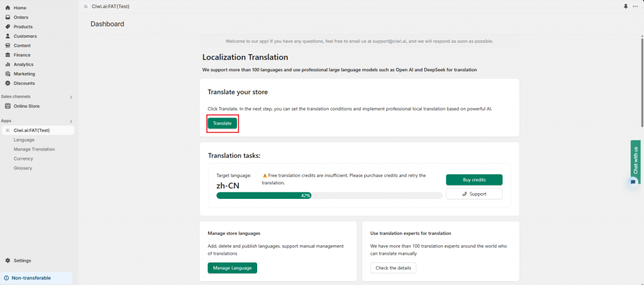
Task: Open Settings gear icon in sidebar
Action: point(8,260)
